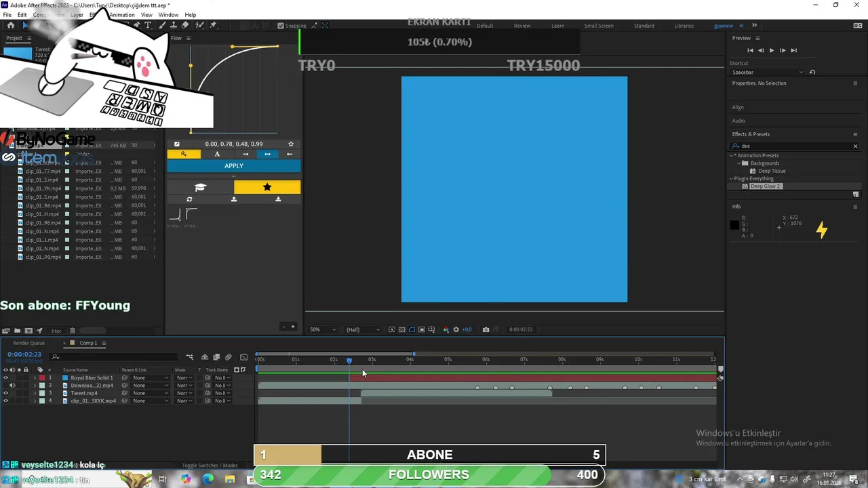868x488 pixels.
Task: Open the Graph Editor icon
Action: [x=243, y=357]
